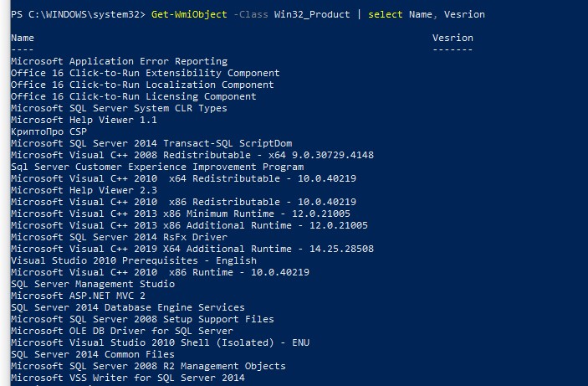Image resolution: width=588 pixels, height=386 pixels.
Task: Click the Sql Server Customer Experience Improvement Program row
Action: [157, 167]
